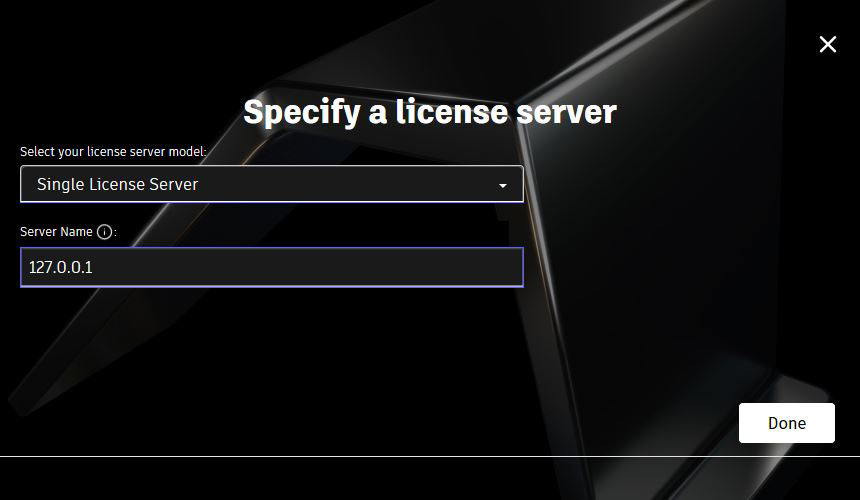
Task: Click the info icon beside Server Name
Action: [x=104, y=232]
